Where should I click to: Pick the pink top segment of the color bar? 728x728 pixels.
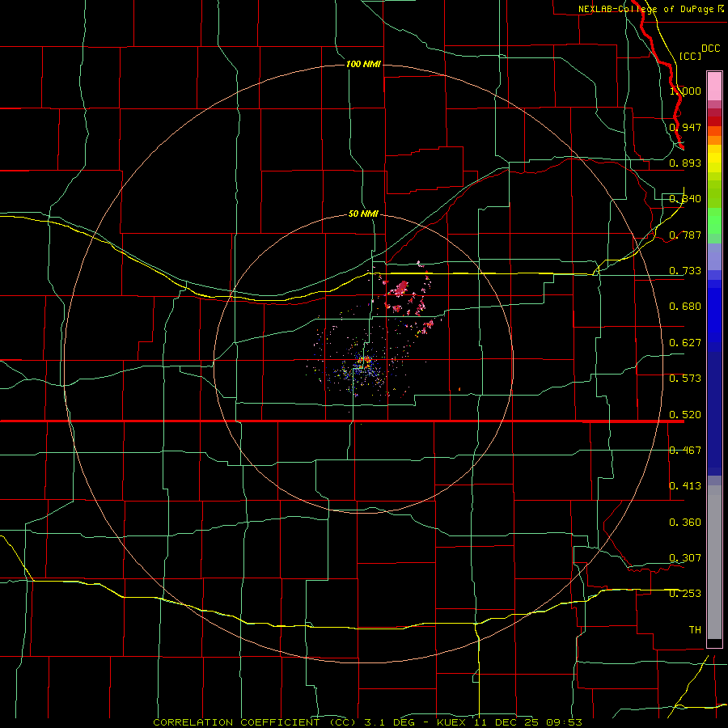click(714, 86)
